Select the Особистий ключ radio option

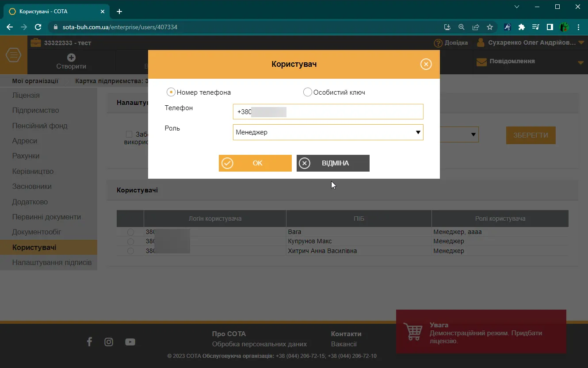pyautogui.click(x=307, y=92)
